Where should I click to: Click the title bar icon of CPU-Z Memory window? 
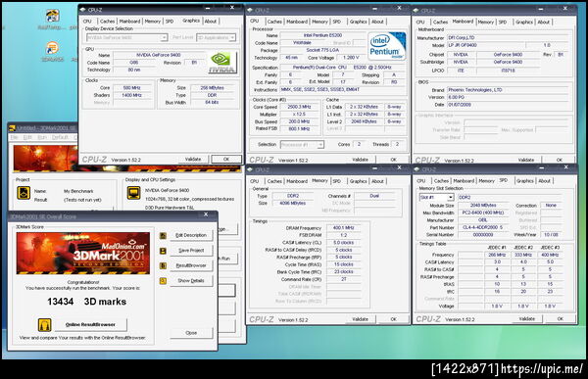tap(250, 169)
